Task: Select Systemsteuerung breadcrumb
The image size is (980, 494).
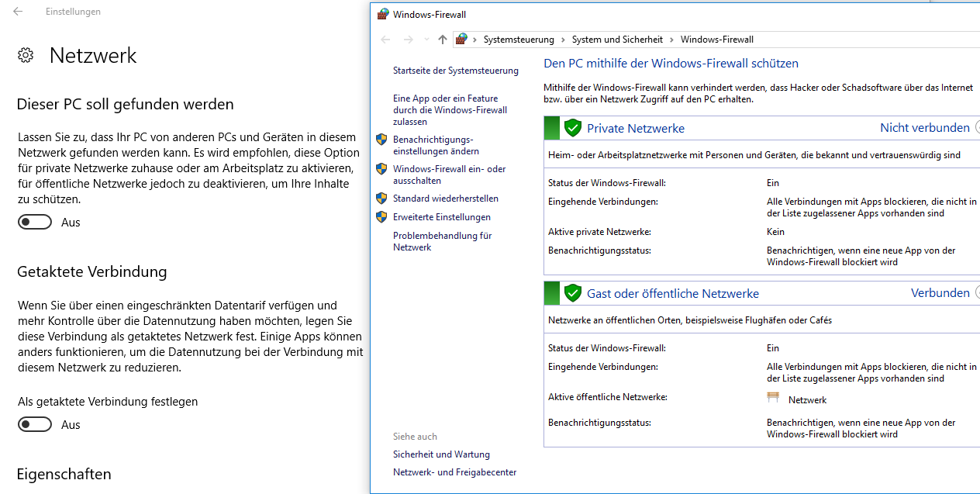Action: click(x=519, y=40)
